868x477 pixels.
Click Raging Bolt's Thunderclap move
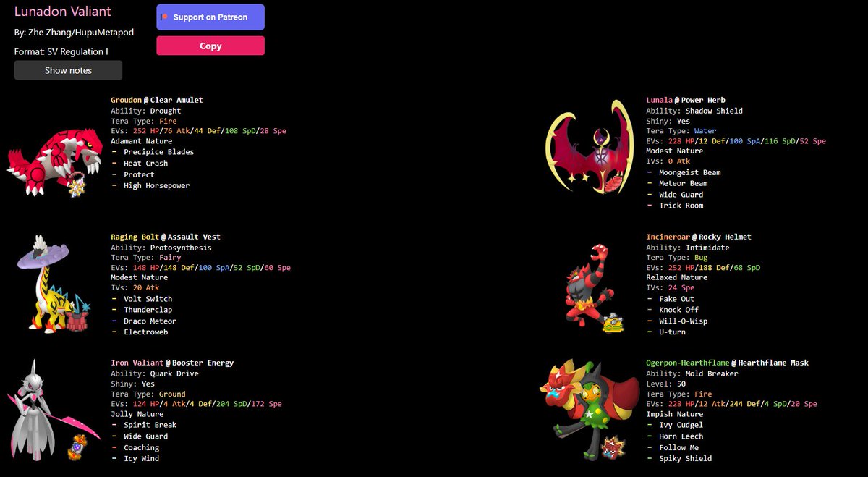pyautogui.click(x=148, y=310)
